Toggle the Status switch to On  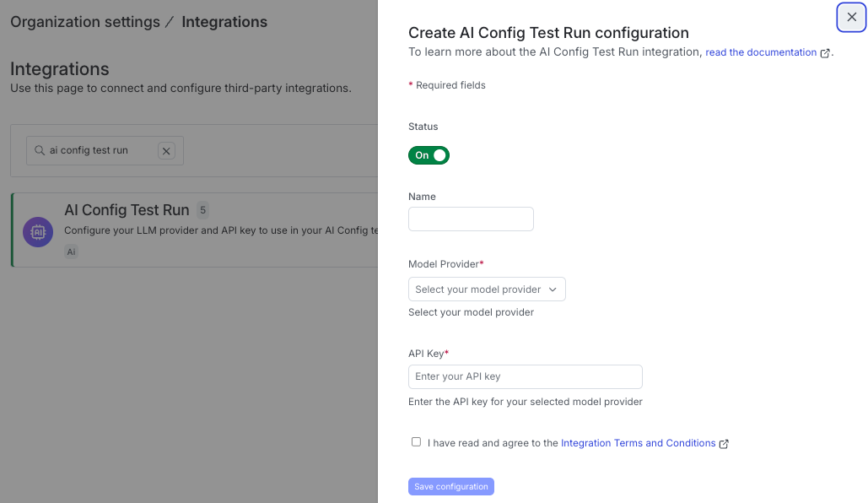click(x=429, y=155)
